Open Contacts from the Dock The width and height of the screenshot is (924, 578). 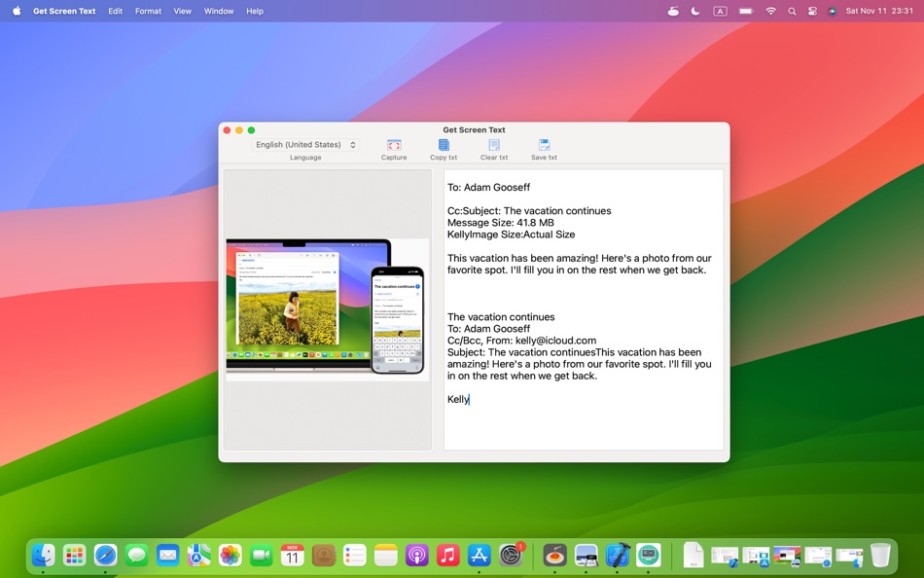(324, 555)
